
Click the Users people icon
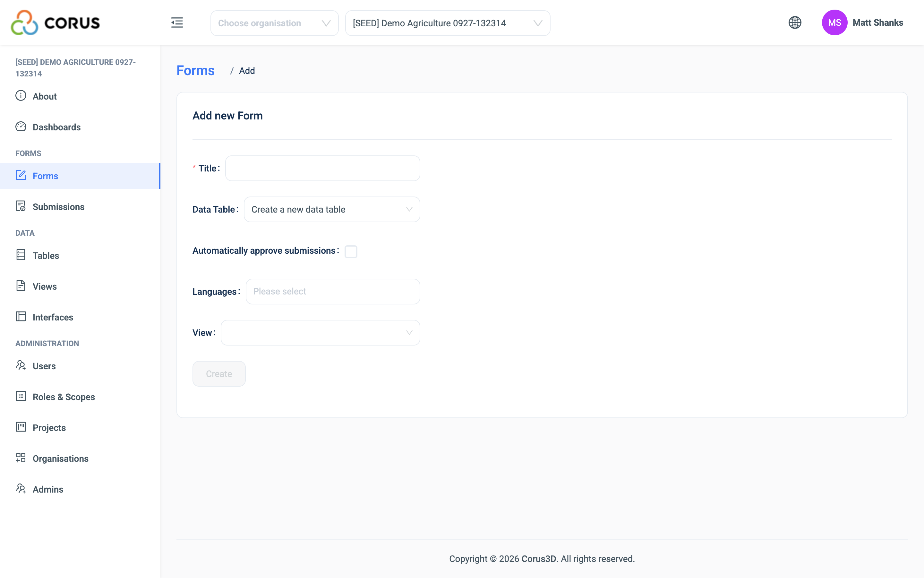click(21, 365)
